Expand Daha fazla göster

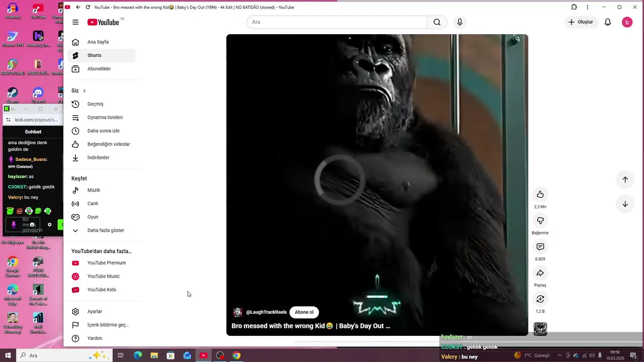coord(102,230)
